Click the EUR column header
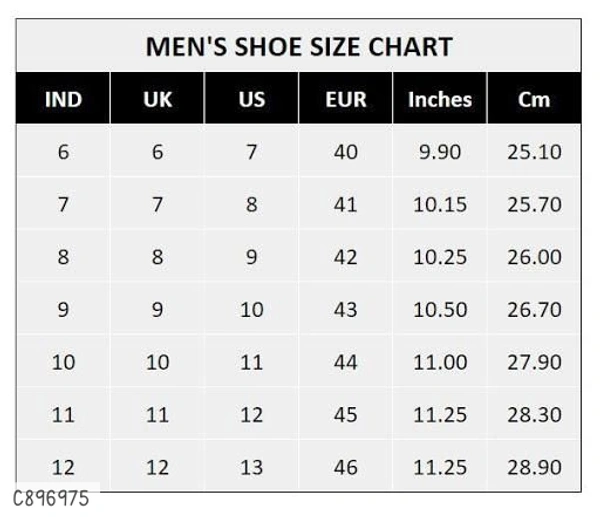This screenshot has height=517, width=600. tap(345, 99)
